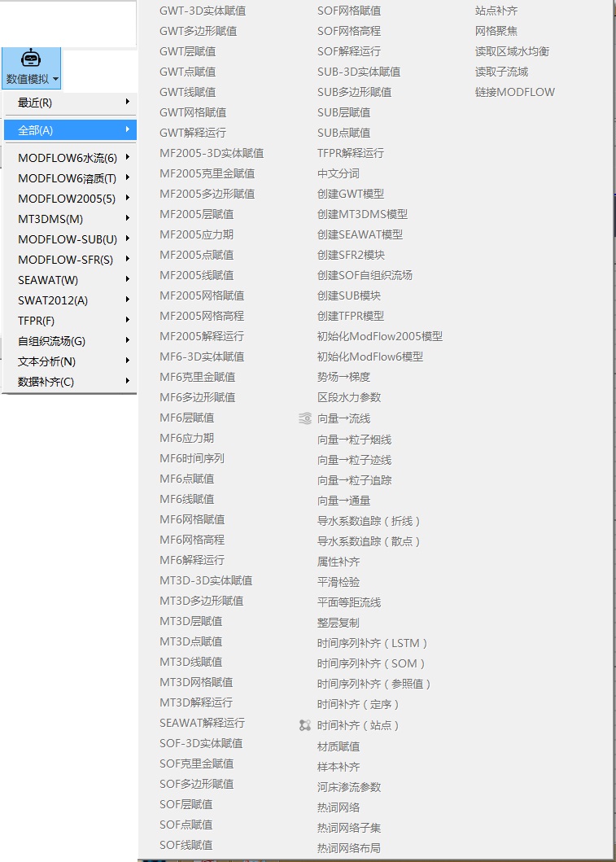Open the 数据补齐(C) menu entry
Image resolution: width=616 pixels, height=862 pixels.
pyautogui.click(x=70, y=382)
